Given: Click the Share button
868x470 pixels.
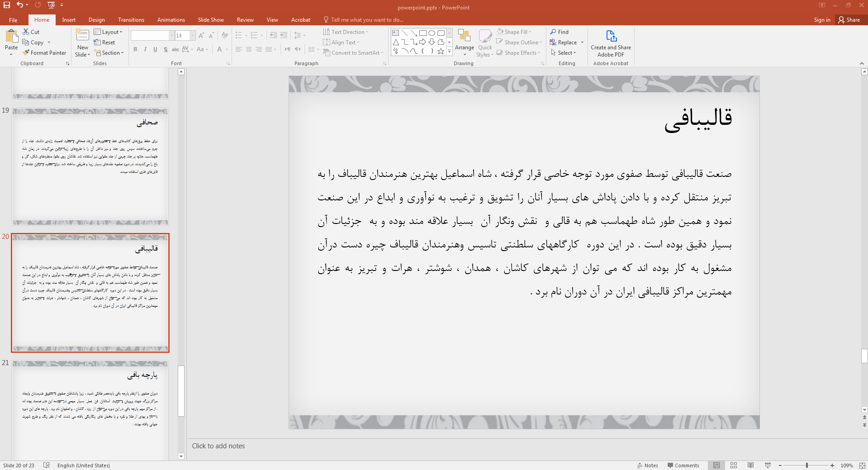Looking at the screenshot, I should 849,20.
